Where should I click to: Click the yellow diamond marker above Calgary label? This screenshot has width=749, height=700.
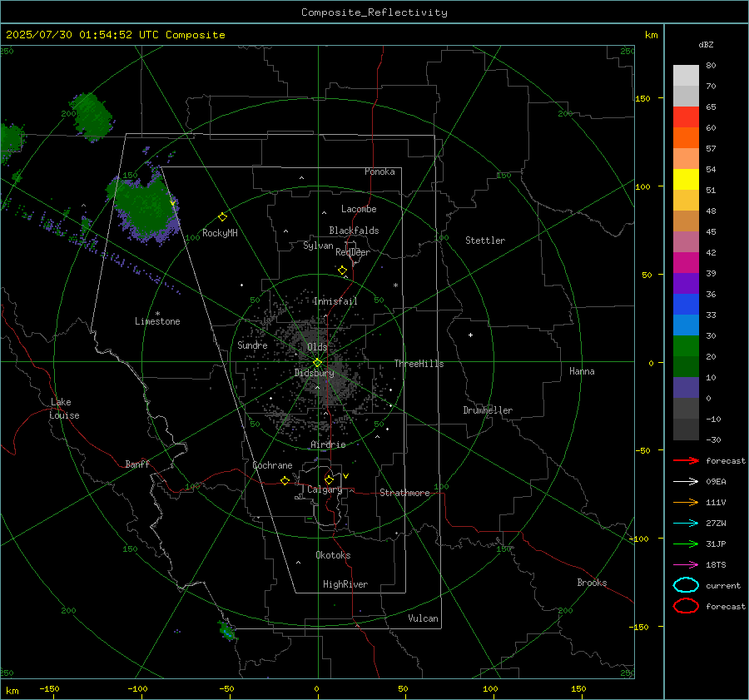point(329,479)
